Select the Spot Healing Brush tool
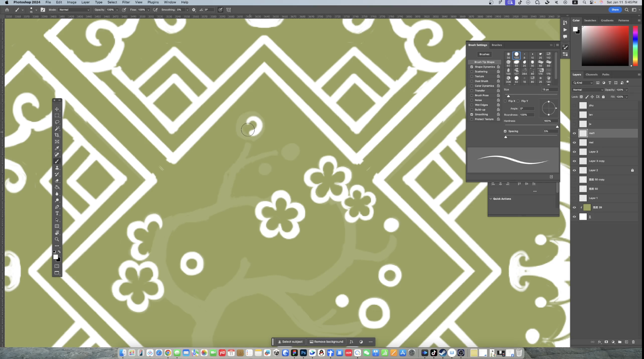Screen dimensions: 644x359 (x=57, y=155)
